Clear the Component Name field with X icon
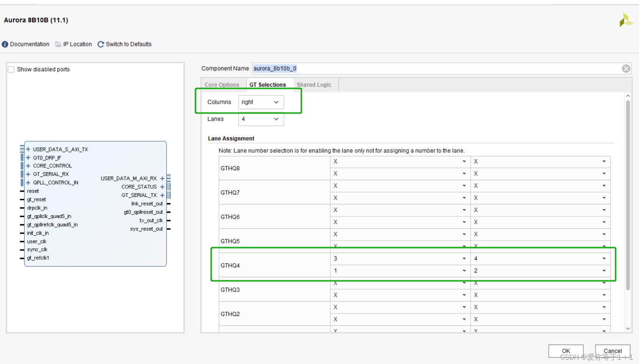The width and height of the screenshot is (639, 364). coord(626,68)
